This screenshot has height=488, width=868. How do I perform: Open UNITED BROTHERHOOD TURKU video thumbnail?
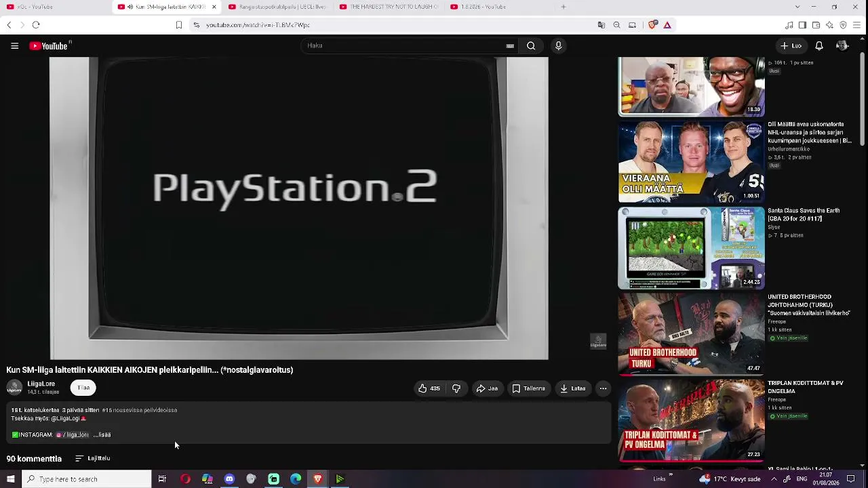tap(691, 333)
